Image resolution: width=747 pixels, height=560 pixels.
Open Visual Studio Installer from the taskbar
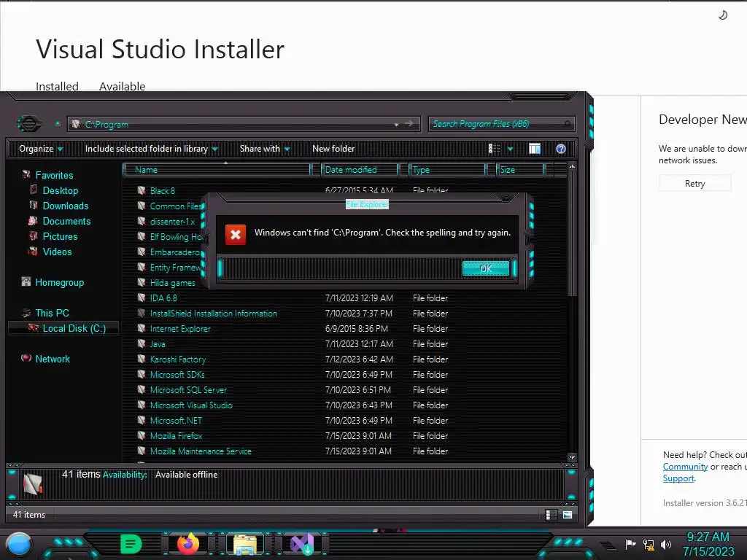point(302,544)
